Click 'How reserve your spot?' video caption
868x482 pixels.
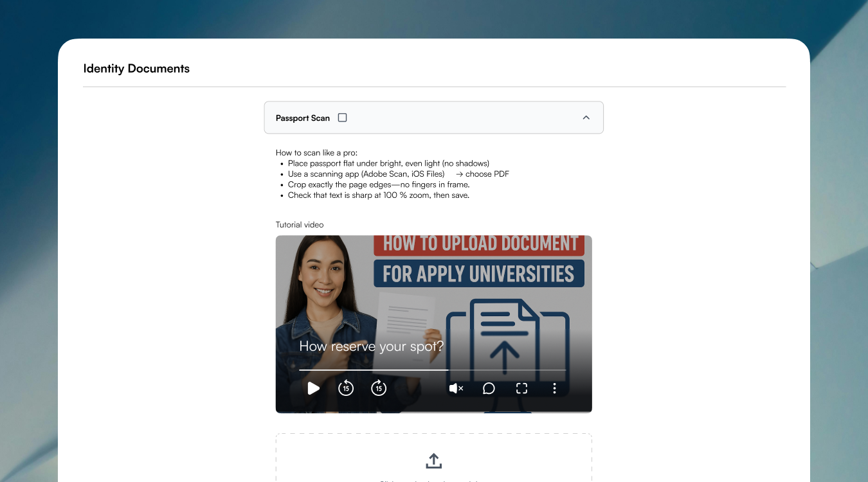(372, 347)
